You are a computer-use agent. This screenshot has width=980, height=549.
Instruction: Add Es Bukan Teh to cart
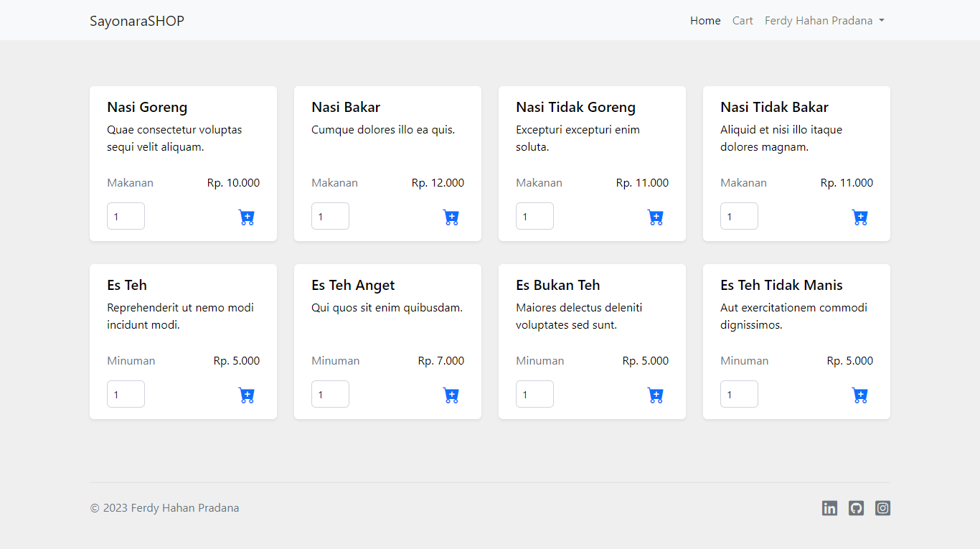point(656,395)
